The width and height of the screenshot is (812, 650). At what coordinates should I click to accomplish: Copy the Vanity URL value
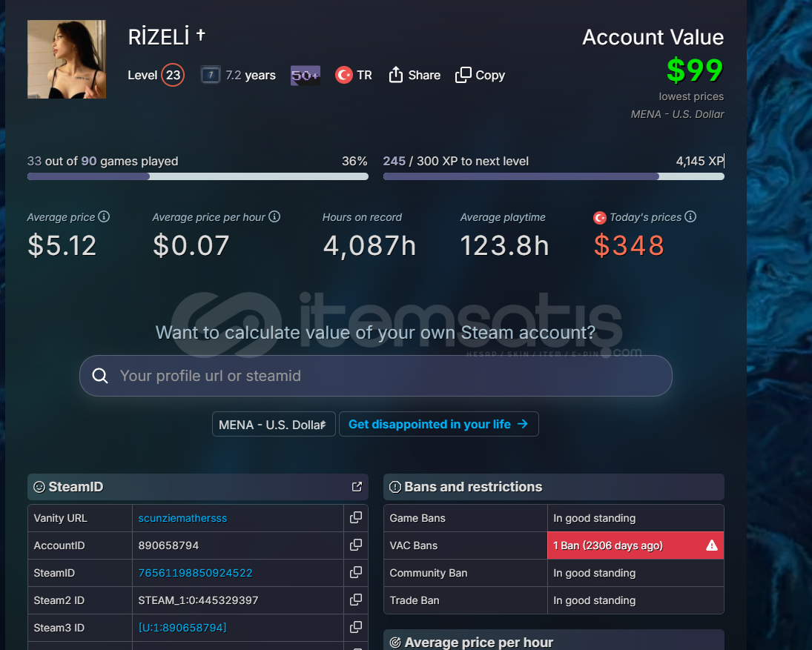pyautogui.click(x=356, y=517)
